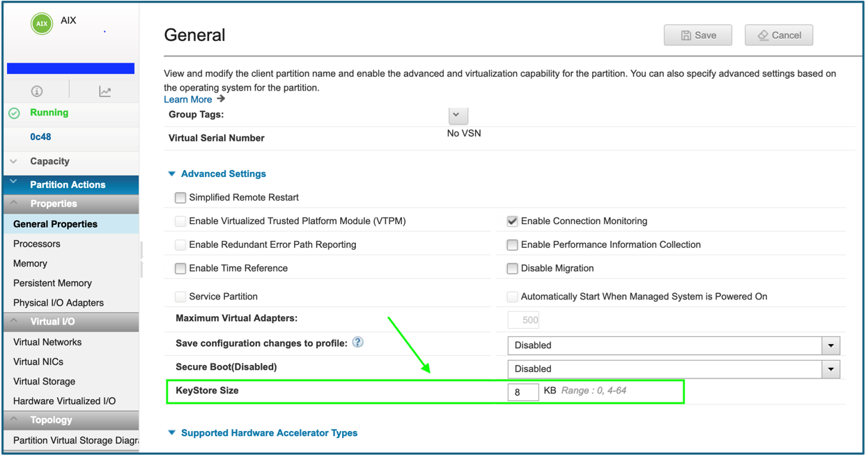This screenshot has height=461, width=868.
Task: Open the Group Tags dropdown
Action: tap(458, 115)
